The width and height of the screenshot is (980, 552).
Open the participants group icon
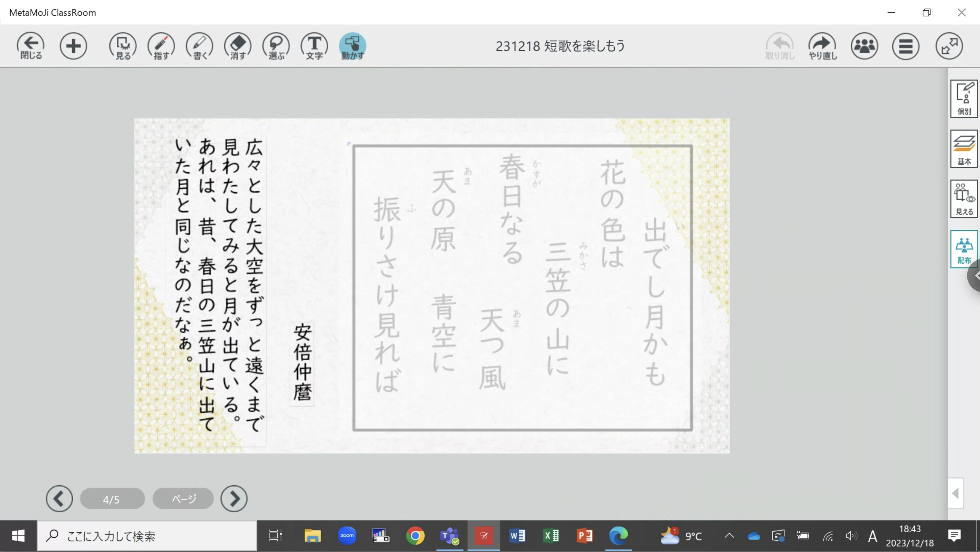[864, 46]
